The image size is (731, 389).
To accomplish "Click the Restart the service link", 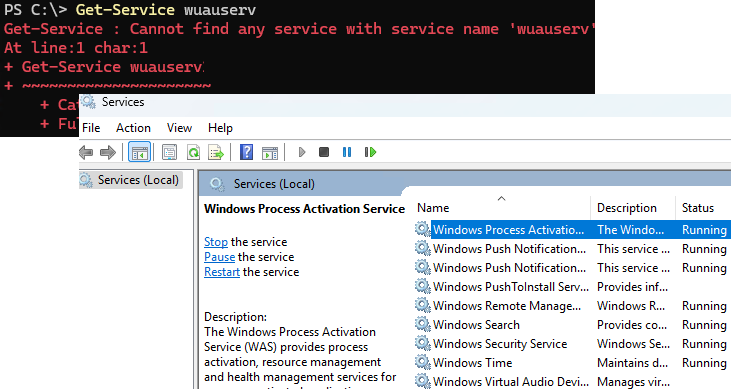I will point(222,272).
